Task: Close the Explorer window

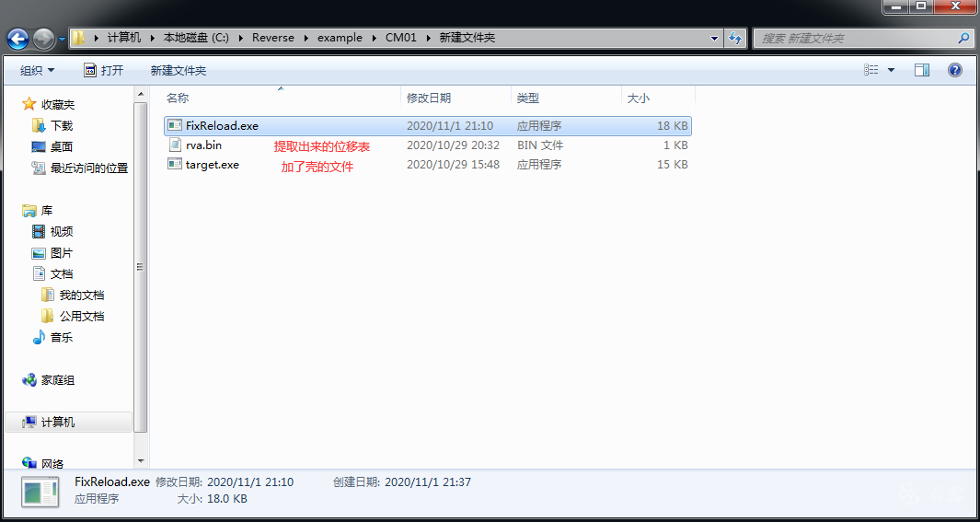Action: [x=954, y=6]
